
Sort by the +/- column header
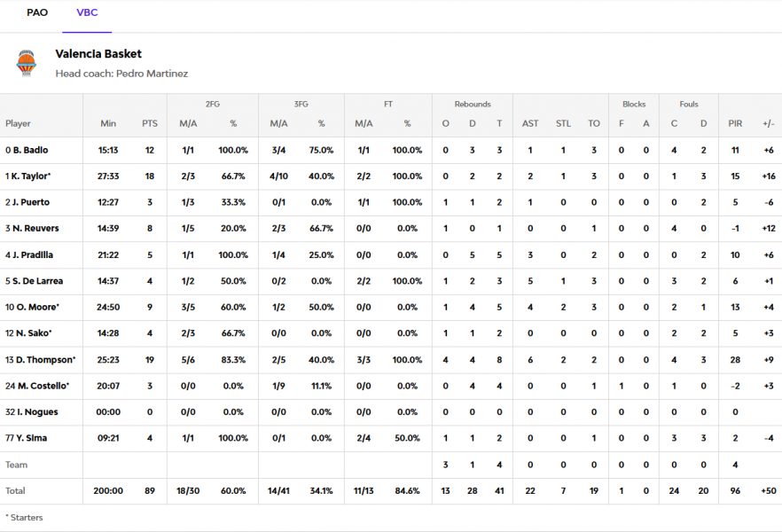[768, 124]
